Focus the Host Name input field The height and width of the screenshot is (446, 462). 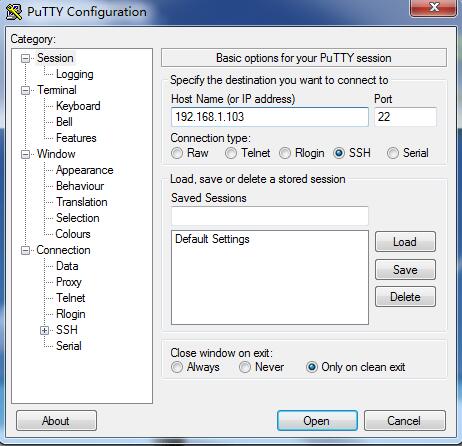[270, 117]
